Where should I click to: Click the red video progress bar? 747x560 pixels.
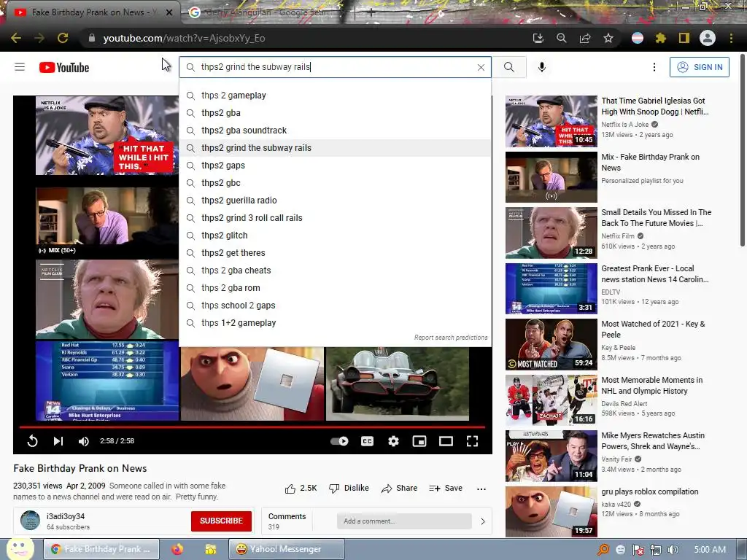[252, 427]
